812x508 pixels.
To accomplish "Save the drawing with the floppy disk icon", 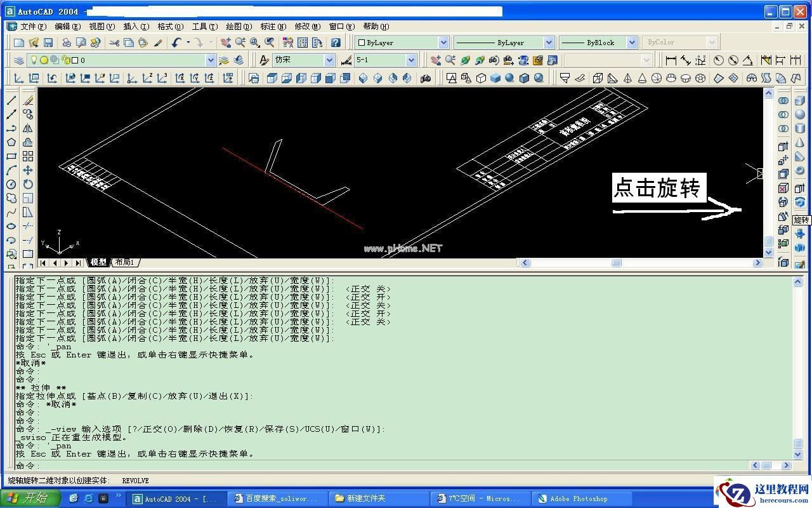I will click(x=48, y=43).
